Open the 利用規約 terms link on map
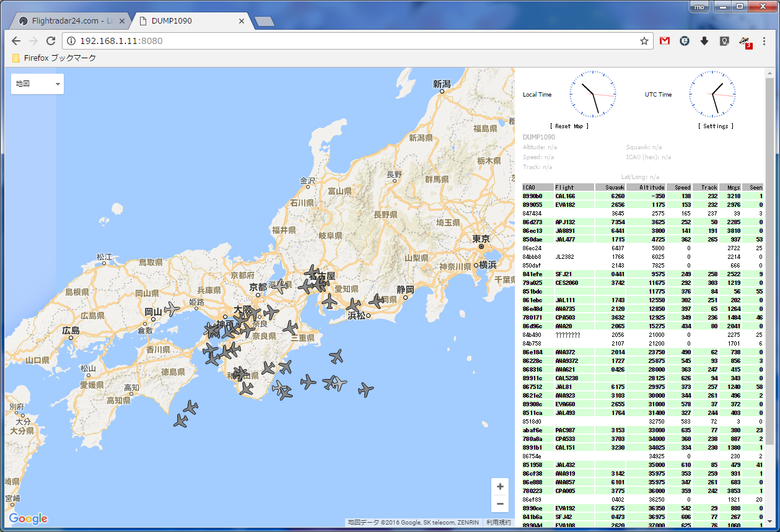 [499, 523]
